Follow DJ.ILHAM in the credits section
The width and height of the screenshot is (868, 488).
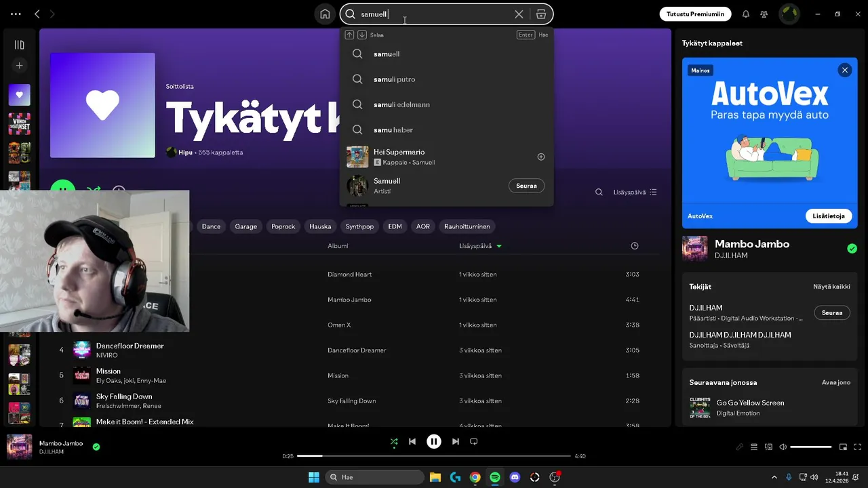click(x=832, y=313)
